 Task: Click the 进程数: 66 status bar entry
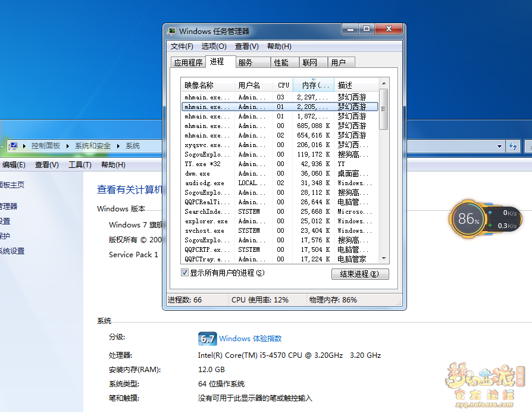click(x=184, y=300)
